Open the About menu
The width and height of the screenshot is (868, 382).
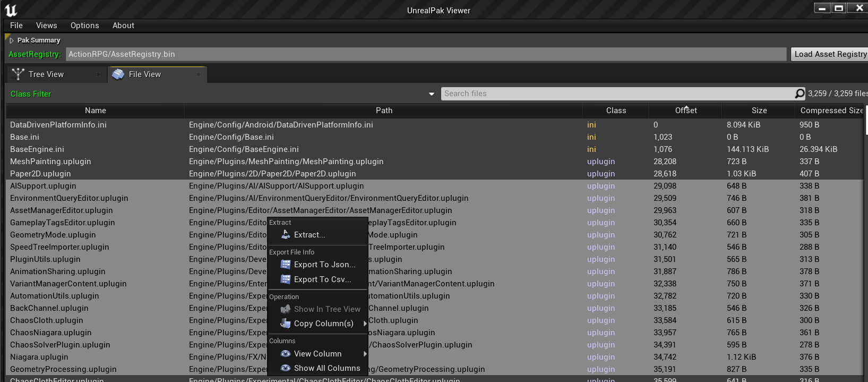123,26
